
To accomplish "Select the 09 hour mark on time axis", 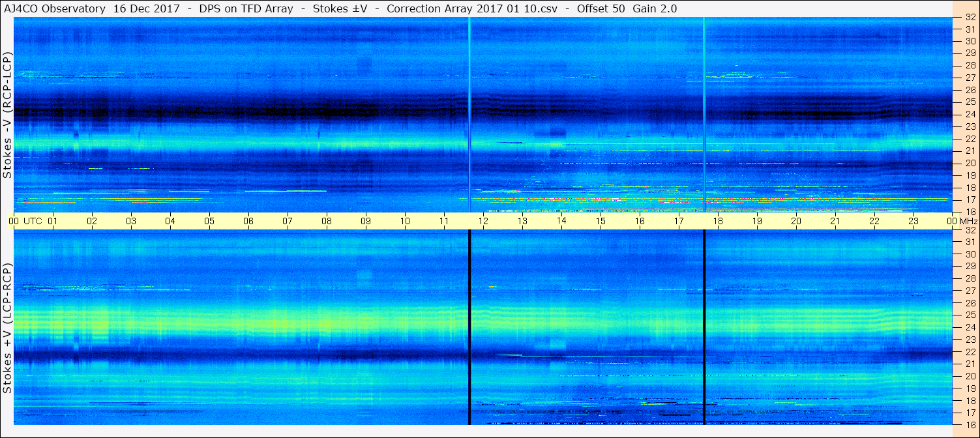I will [366, 221].
